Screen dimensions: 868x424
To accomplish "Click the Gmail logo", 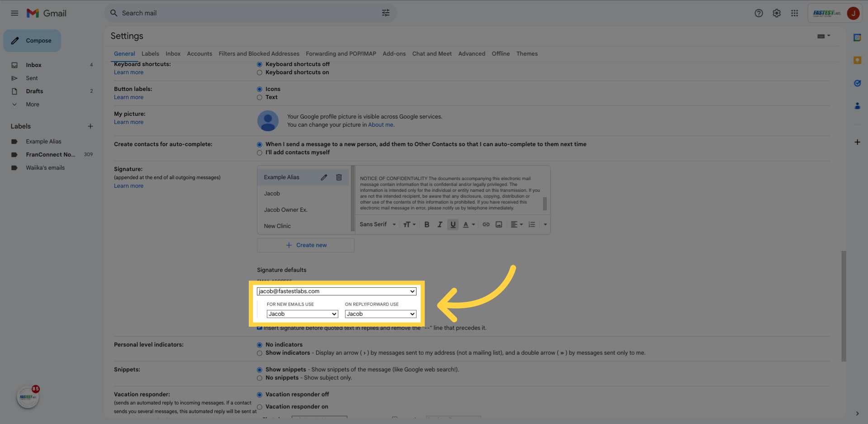I will point(47,13).
